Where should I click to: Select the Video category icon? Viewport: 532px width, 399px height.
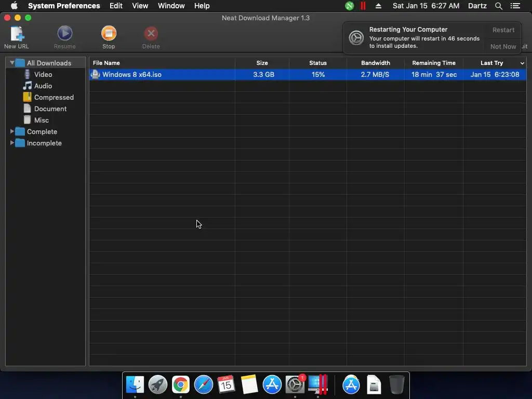[x=27, y=74]
